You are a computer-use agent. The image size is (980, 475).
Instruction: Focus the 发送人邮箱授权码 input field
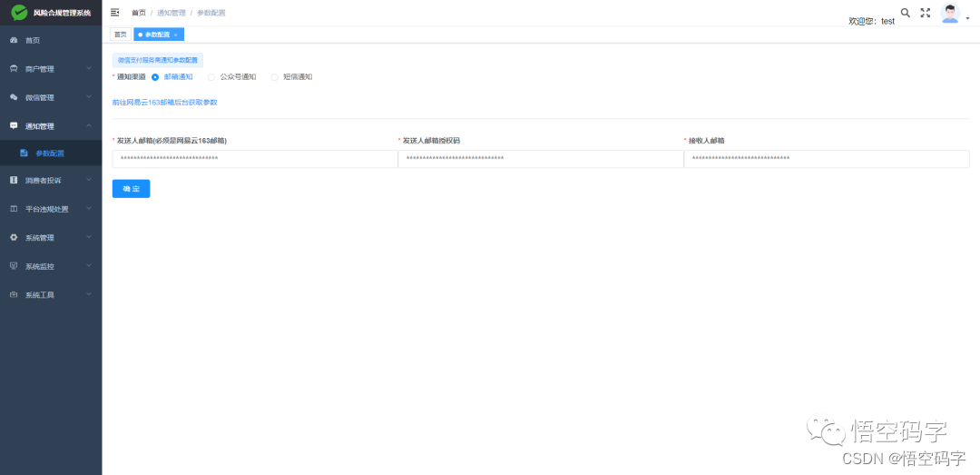point(541,159)
